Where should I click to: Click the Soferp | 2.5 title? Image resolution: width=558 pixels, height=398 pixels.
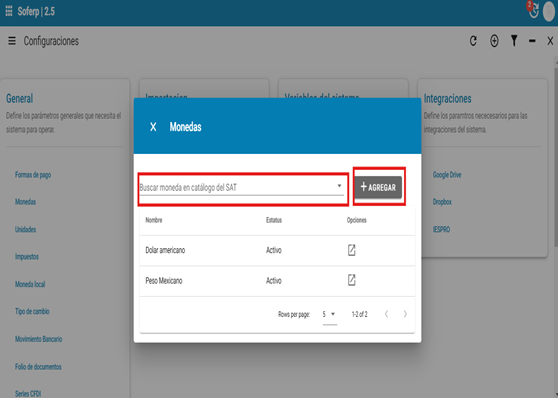click(x=36, y=11)
